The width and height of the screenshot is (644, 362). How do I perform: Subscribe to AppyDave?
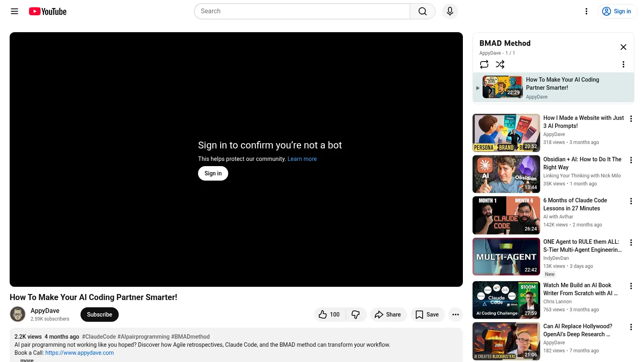pyautogui.click(x=99, y=315)
